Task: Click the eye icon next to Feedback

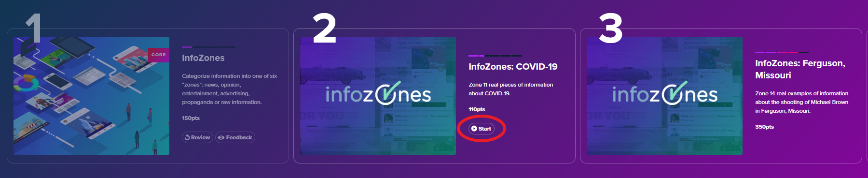Action: tap(221, 137)
